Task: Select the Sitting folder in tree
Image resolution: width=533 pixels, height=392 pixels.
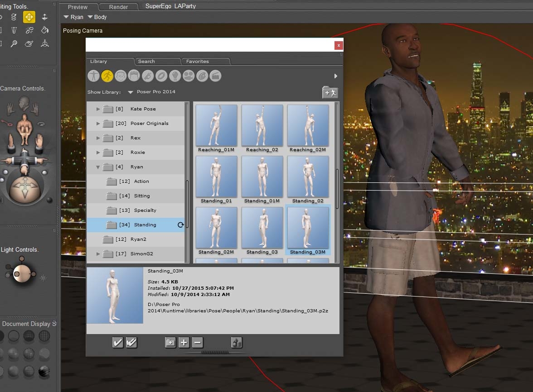Action: pos(141,196)
